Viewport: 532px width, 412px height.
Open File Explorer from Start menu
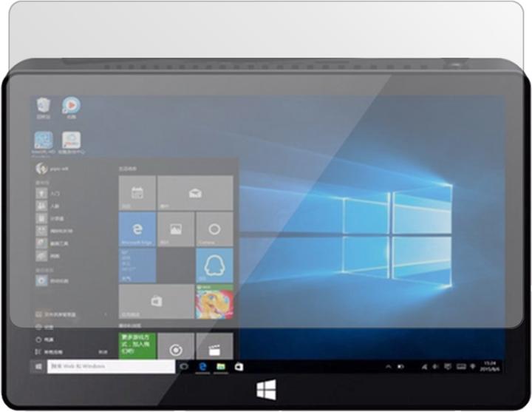click(56, 314)
